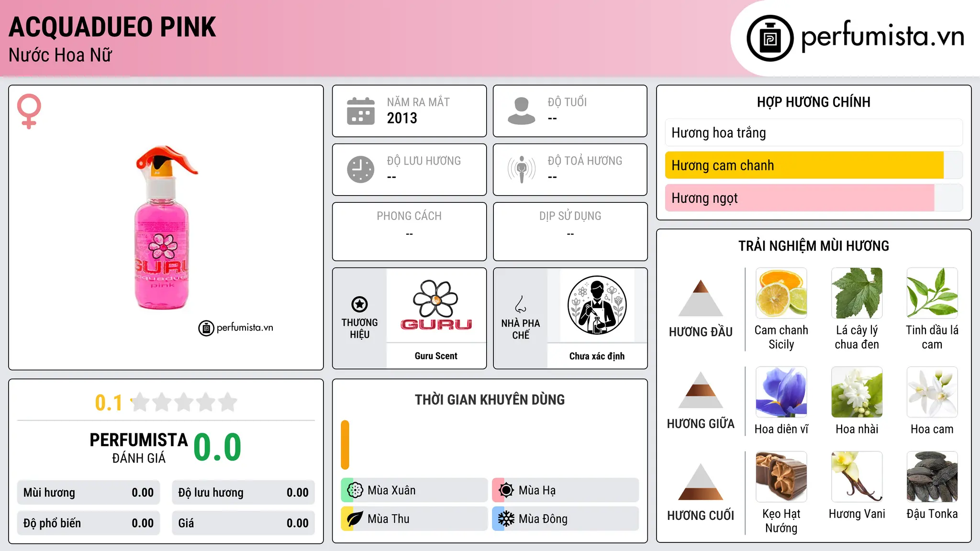This screenshot has width=980, height=551.
Task: Click the Độ phổ biến 0.00 score row
Action: 89,523
